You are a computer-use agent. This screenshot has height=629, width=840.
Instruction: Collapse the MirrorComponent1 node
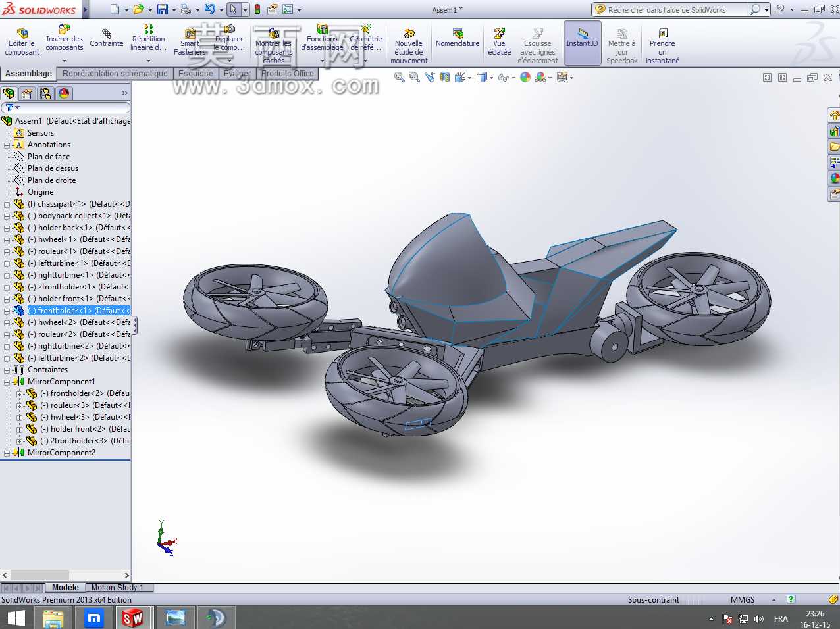[x=7, y=382]
